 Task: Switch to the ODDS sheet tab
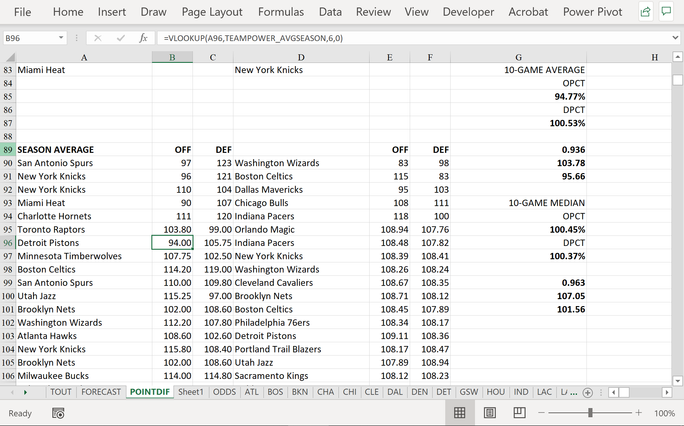point(224,392)
